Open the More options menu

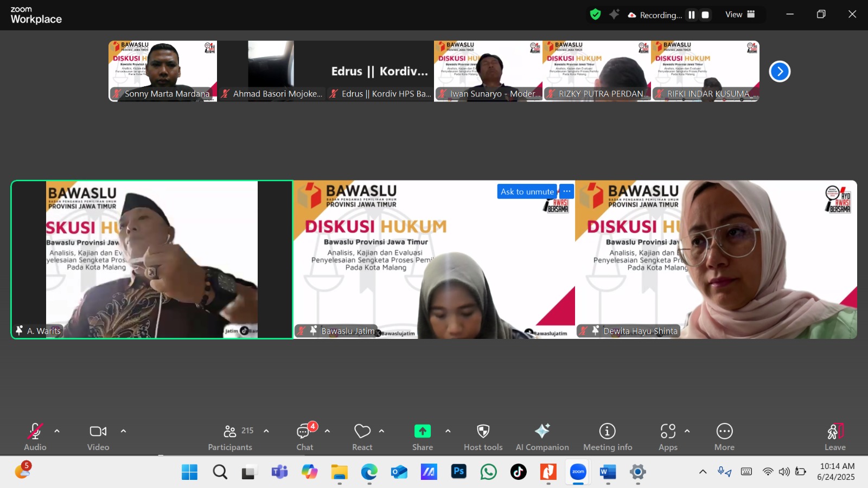click(724, 437)
